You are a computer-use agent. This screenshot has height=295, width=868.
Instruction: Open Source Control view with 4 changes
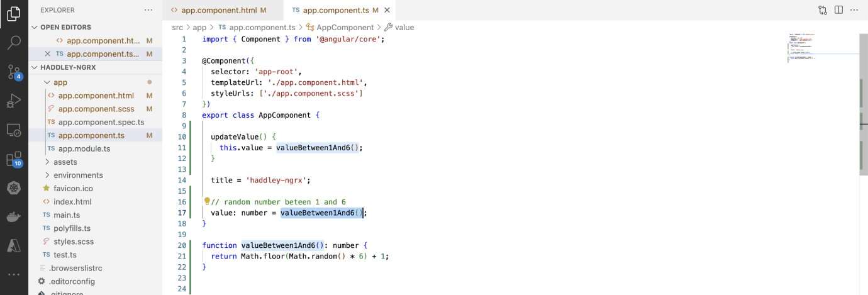pos(14,72)
